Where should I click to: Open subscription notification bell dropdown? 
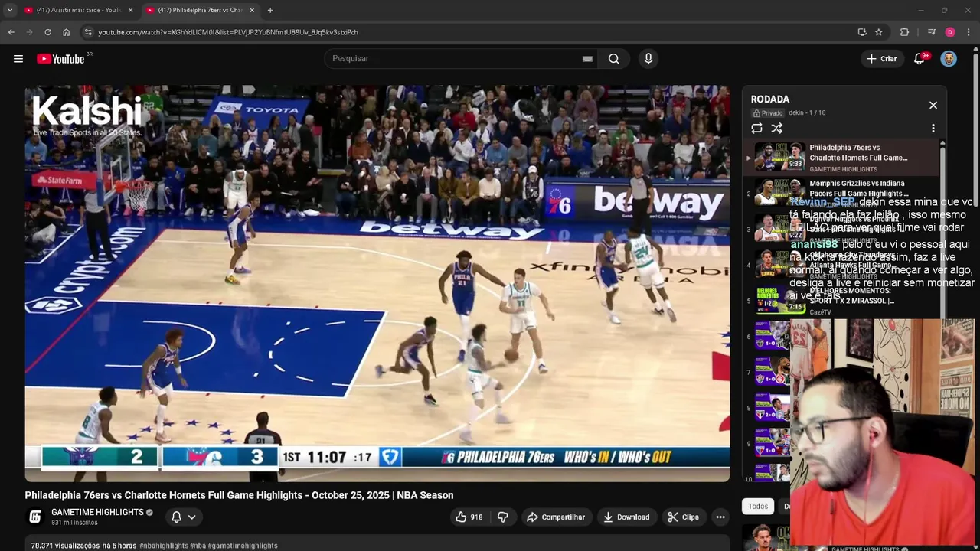click(x=184, y=517)
